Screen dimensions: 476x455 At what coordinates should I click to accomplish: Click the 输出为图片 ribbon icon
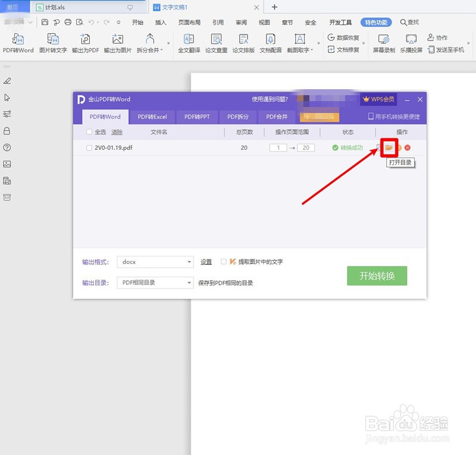118,43
